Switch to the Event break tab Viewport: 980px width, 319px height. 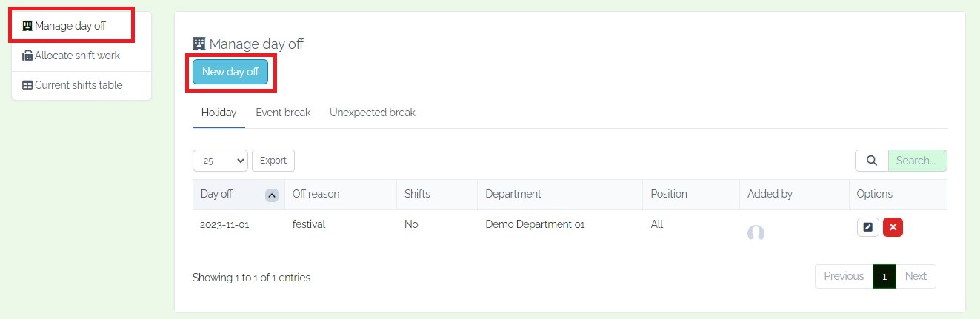283,113
